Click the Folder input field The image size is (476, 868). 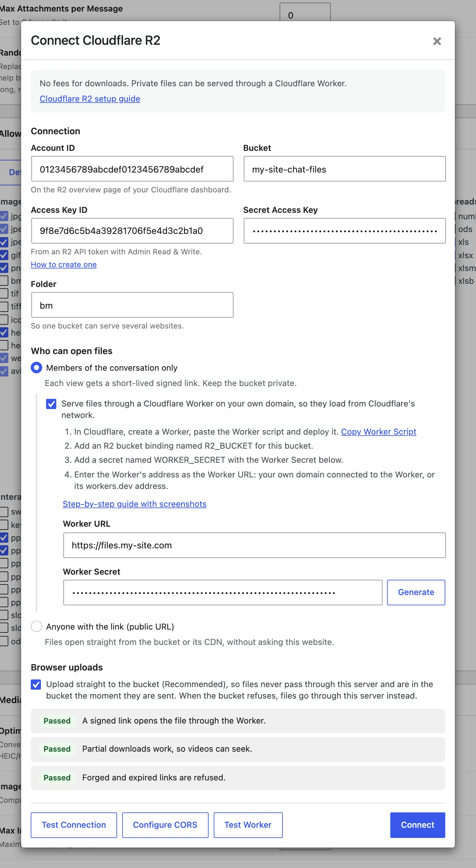point(132,305)
